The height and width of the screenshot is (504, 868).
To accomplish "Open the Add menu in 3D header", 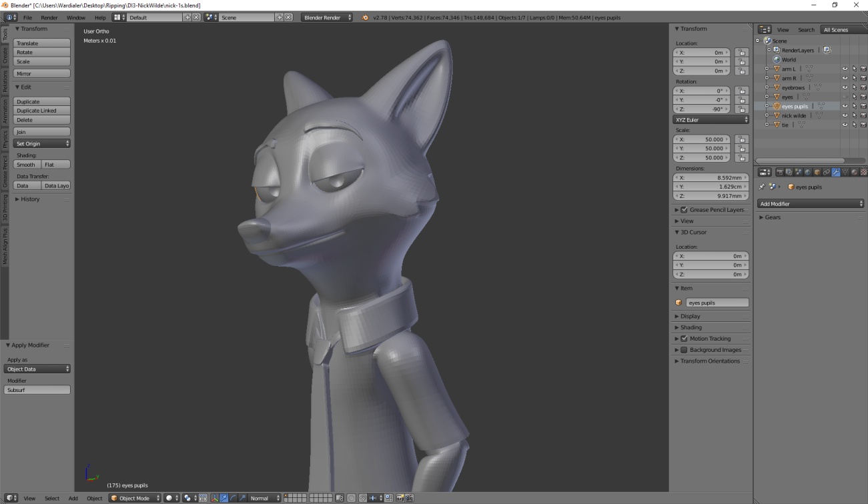I will (x=73, y=498).
